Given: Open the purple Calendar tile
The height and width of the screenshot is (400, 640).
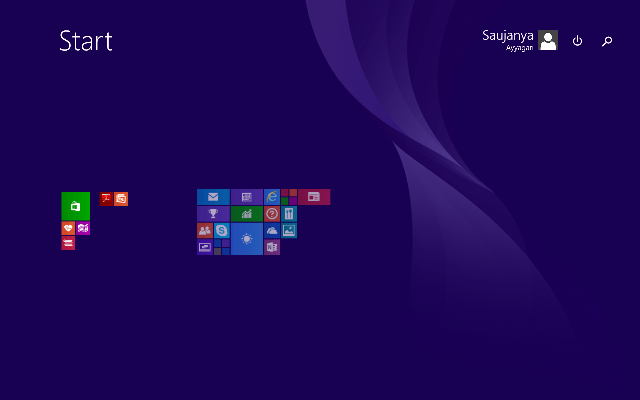Looking at the screenshot, I should coord(247,197).
